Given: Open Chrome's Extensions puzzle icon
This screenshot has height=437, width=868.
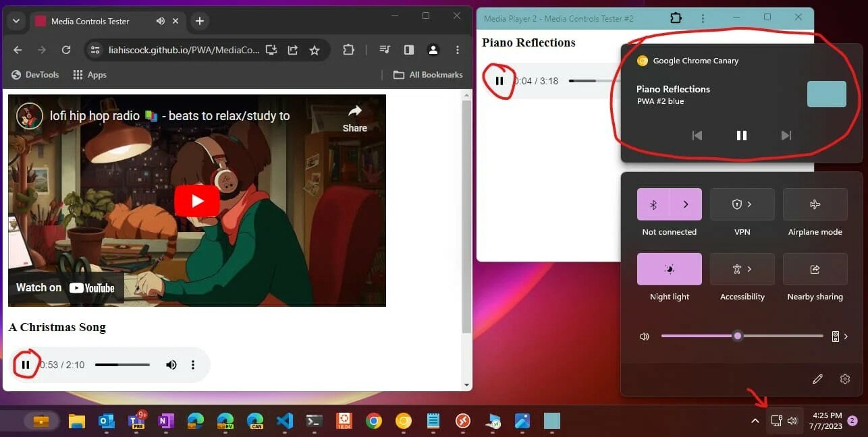Looking at the screenshot, I should pos(348,50).
